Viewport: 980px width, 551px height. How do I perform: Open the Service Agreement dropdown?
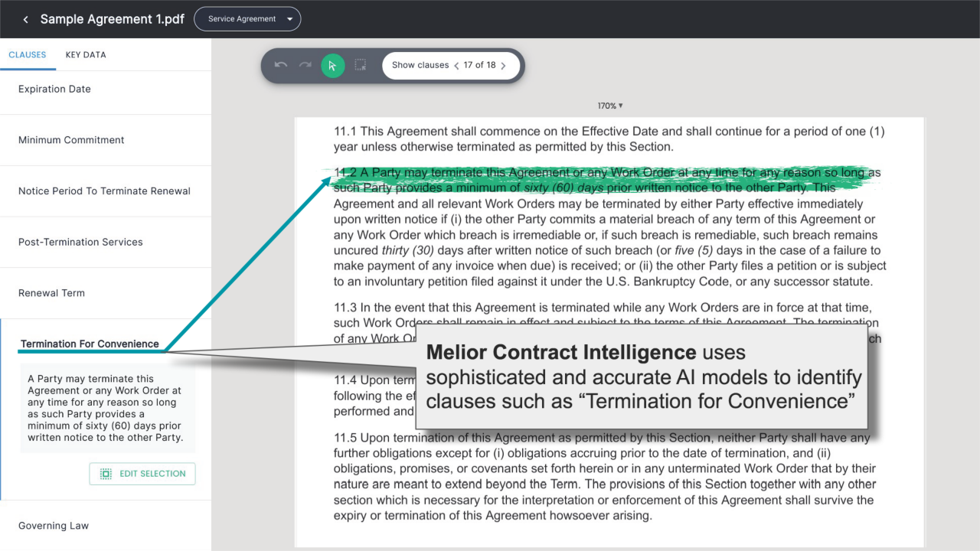tap(247, 19)
